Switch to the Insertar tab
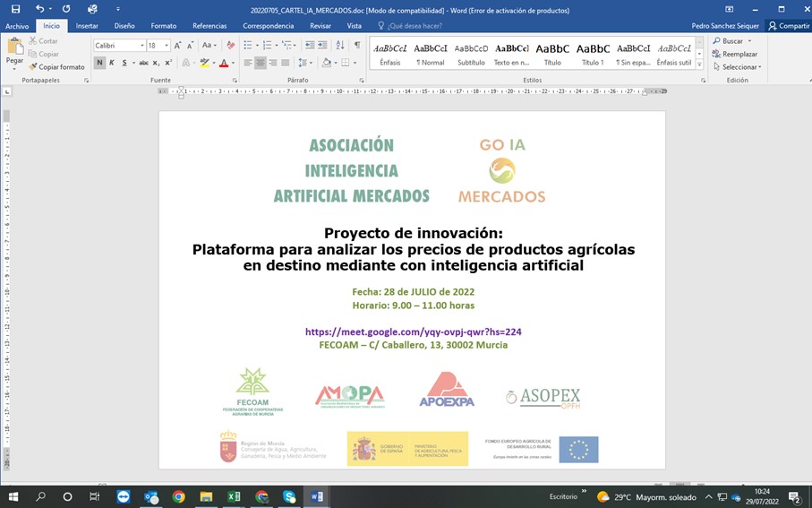 pyautogui.click(x=87, y=26)
